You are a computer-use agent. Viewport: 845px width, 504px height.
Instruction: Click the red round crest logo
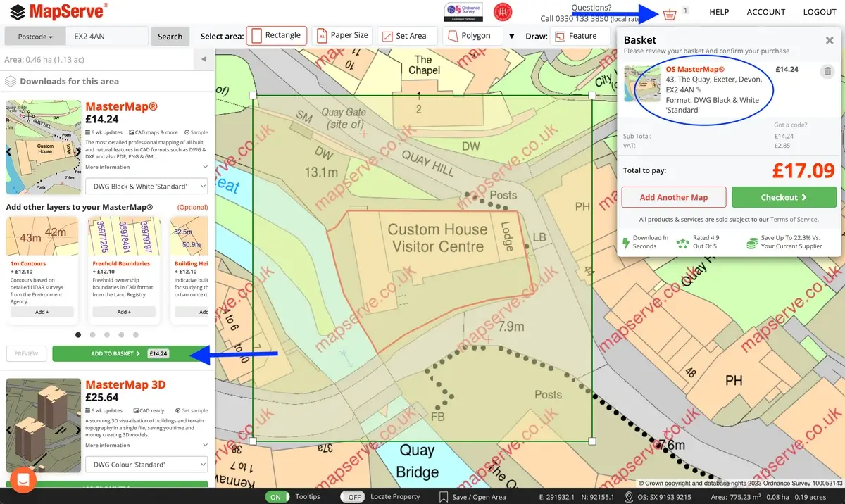coord(503,12)
